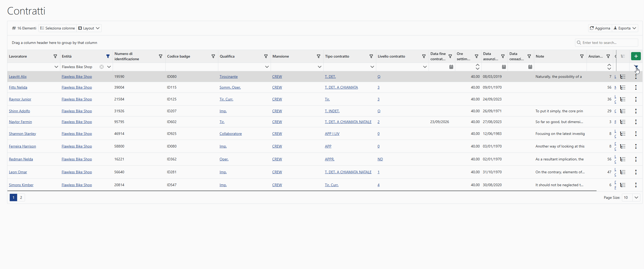This screenshot has width=644, height=269.
Task: Open the Shinn Adolfo worker link
Action: tap(19, 111)
